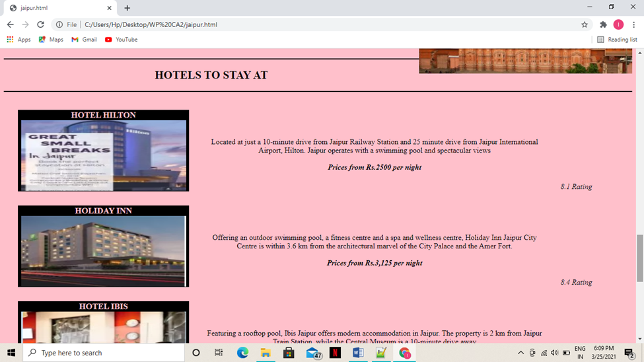Open the YouTube bookmark
Screen dimensions: 644x362
121,40
